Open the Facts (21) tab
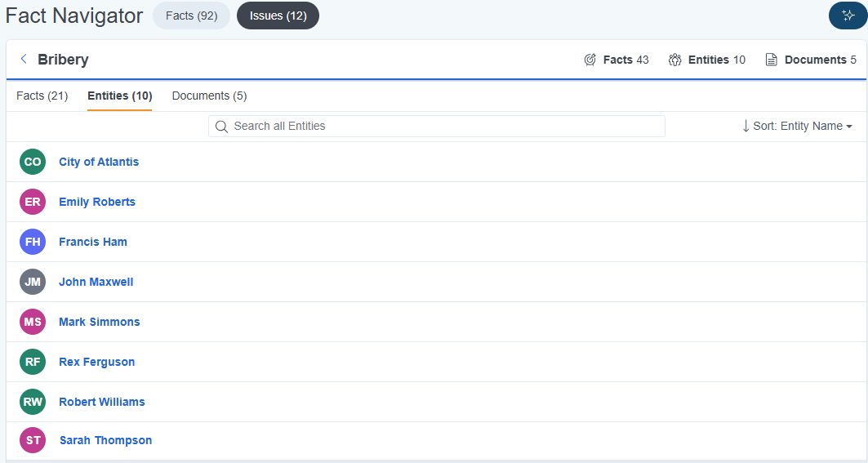The height and width of the screenshot is (463, 868). point(42,96)
